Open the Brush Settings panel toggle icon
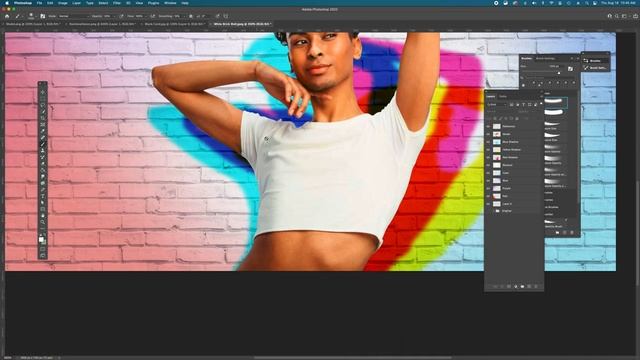The image size is (640, 360). [x=42, y=16]
